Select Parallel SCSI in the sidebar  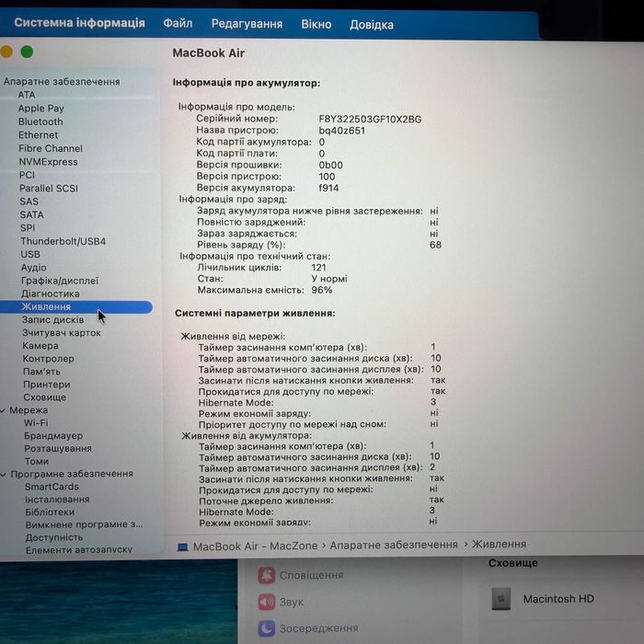click(x=49, y=188)
